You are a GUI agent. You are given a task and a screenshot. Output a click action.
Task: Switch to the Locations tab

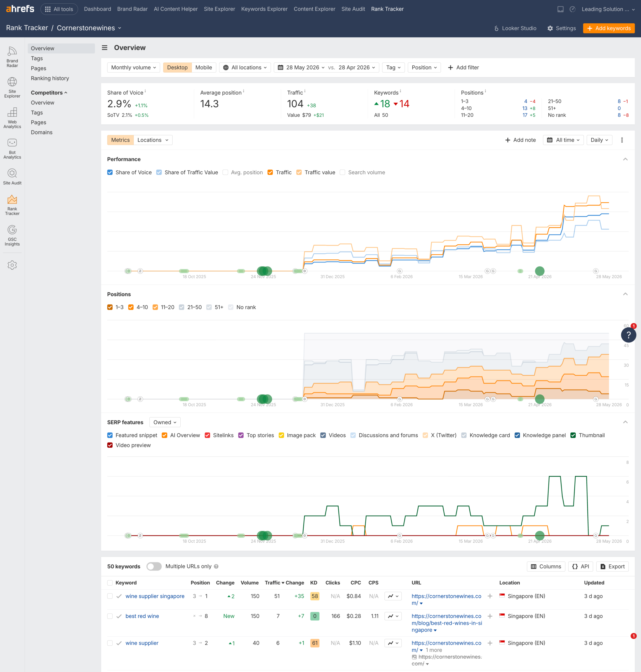(x=153, y=140)
